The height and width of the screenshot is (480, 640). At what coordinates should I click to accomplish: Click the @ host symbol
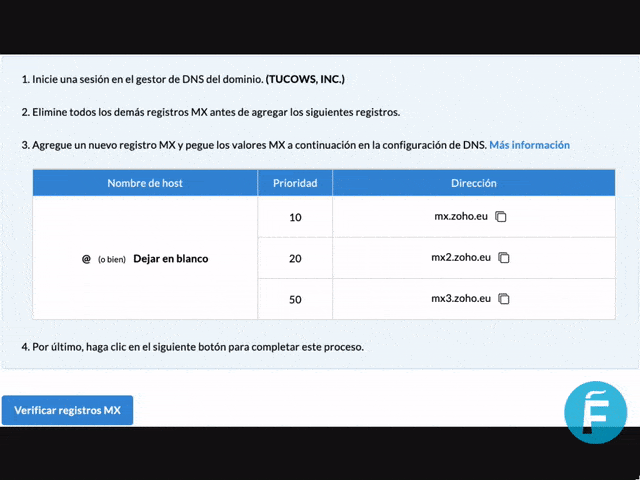[x=86, y=259]
